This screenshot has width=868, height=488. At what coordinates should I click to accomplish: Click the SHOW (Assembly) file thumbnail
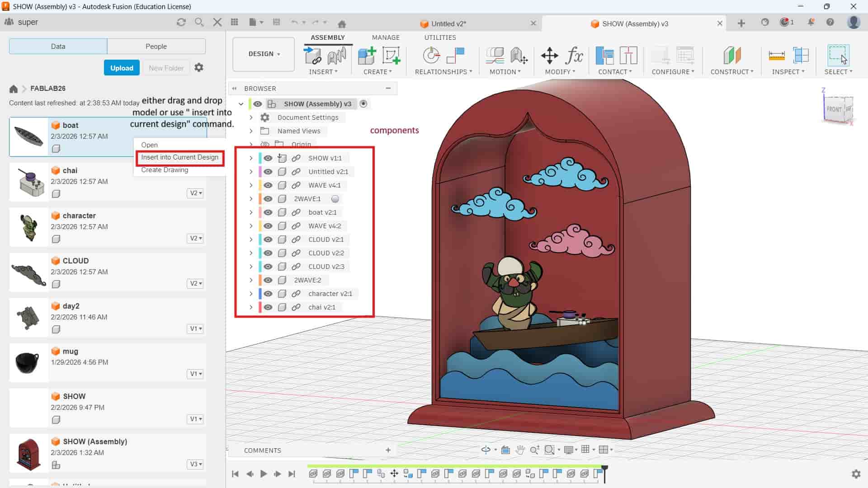[x=28, y=453]
